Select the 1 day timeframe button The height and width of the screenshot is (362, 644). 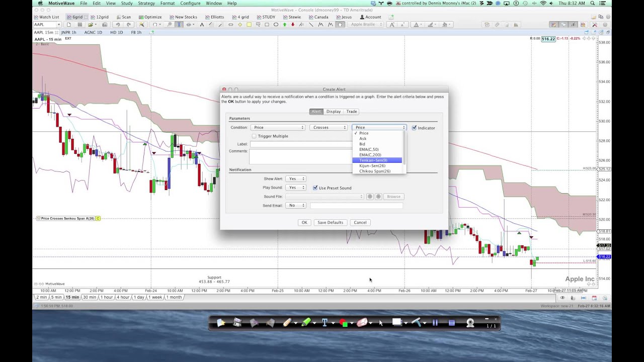139,297
